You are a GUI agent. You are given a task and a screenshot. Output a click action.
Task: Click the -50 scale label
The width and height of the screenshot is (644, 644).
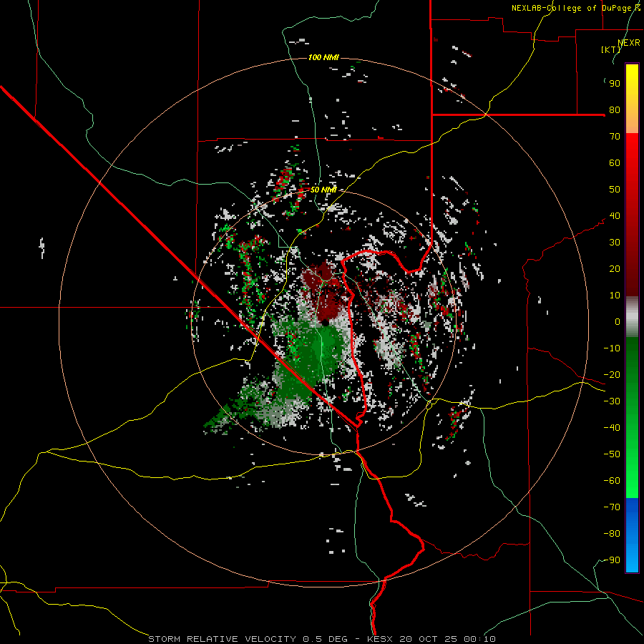[x=612, y=454]
